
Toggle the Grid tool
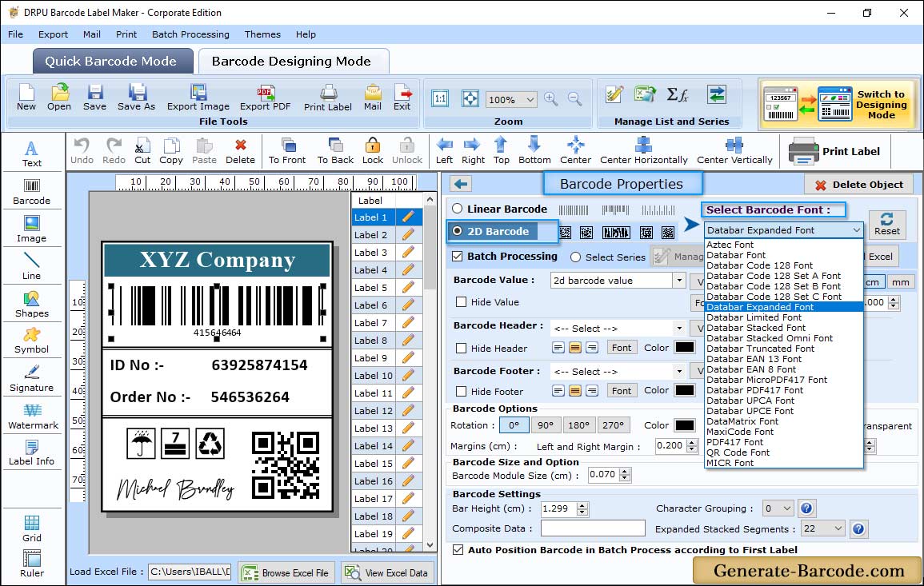32,528
